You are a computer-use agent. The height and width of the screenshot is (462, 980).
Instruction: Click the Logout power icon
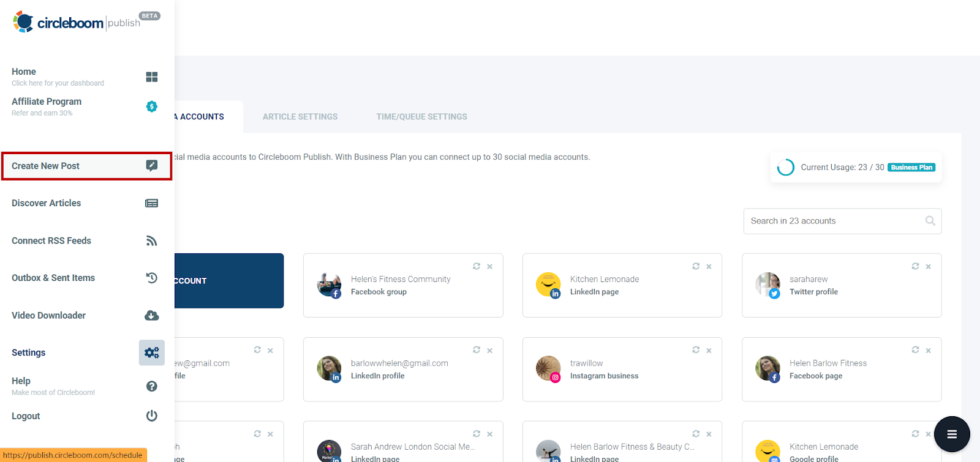(x=152, y=416)
